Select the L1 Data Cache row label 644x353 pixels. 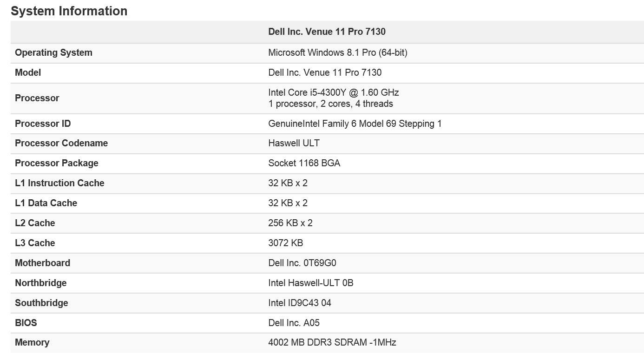click(46, 203)
